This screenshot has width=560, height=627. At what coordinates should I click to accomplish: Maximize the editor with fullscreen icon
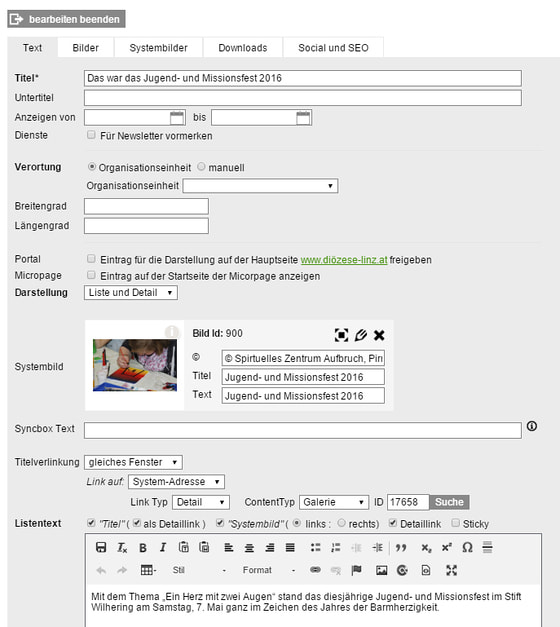[x=451, y=570]
